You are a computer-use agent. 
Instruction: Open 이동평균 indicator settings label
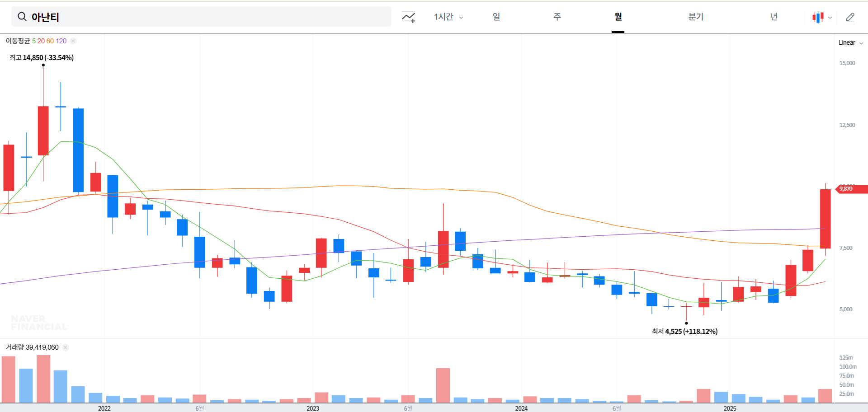pos(18,41)
